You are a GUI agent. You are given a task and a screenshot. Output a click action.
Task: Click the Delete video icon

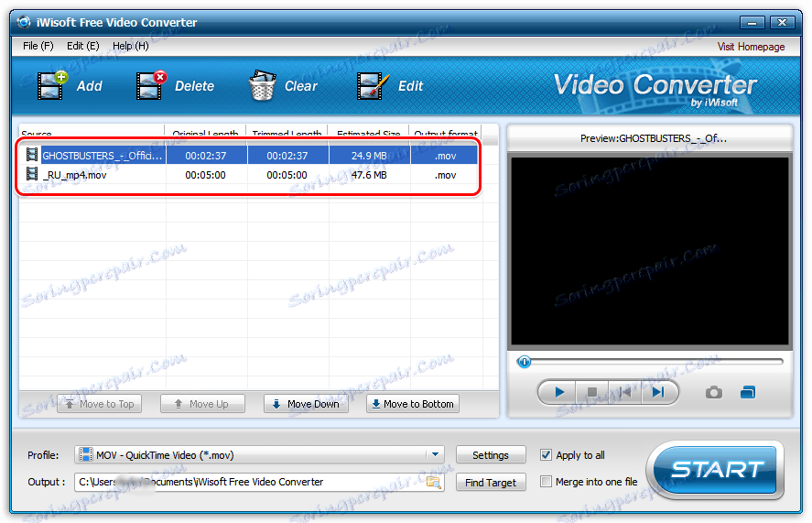[x=151, y=85]
